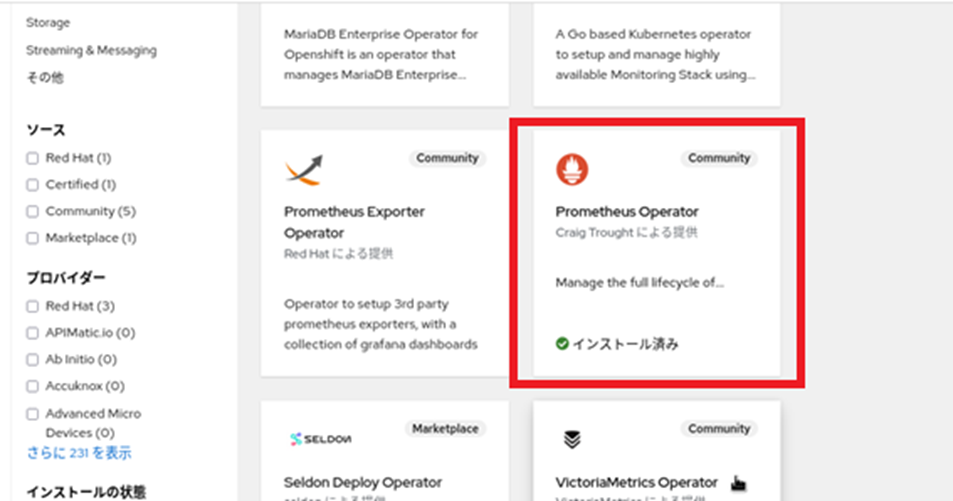The width and height of the screenshot is (953, 501).
Task: Tick the Marketplace (1) source checkbox
Action: 33,239
